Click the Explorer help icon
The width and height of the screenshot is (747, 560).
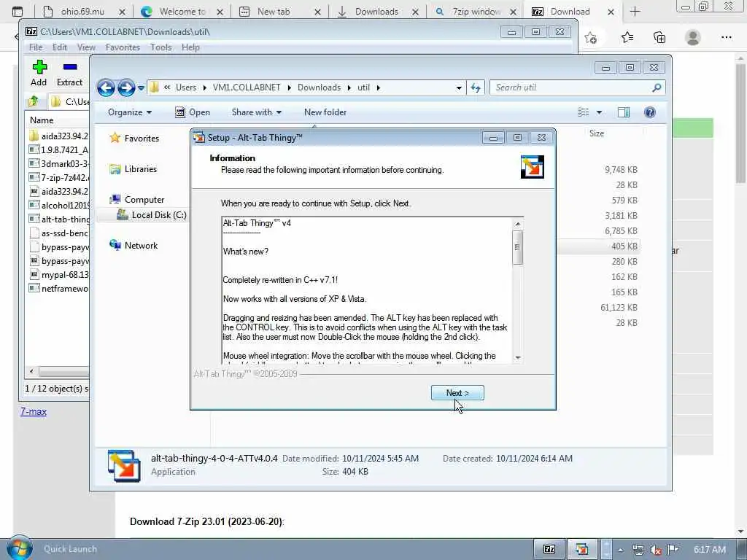pos(650,112)
